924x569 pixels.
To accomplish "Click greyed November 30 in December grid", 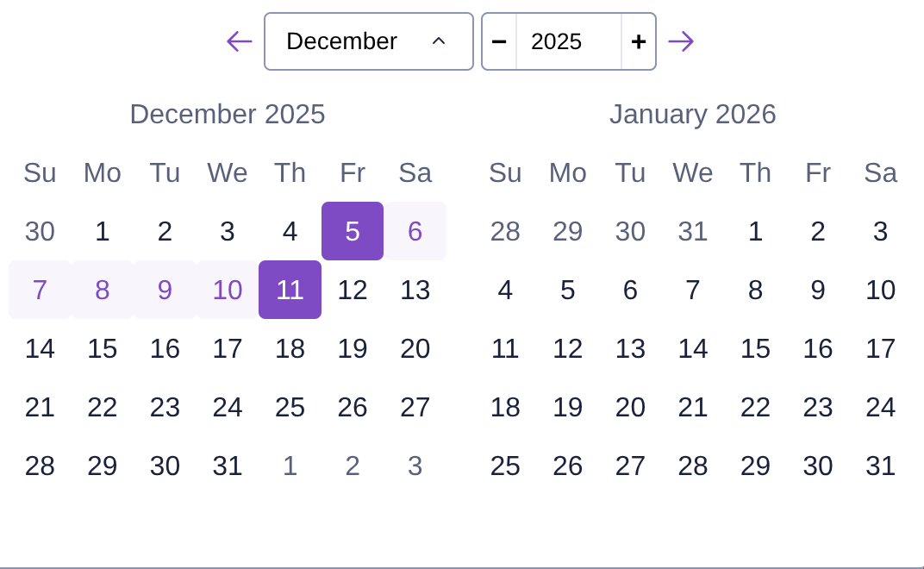I will tap(40, 231).
